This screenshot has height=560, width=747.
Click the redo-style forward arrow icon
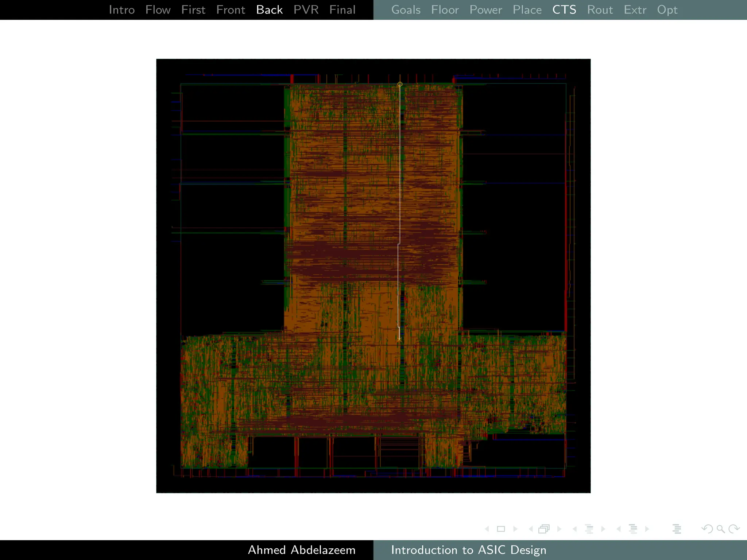tap(734, 529)
